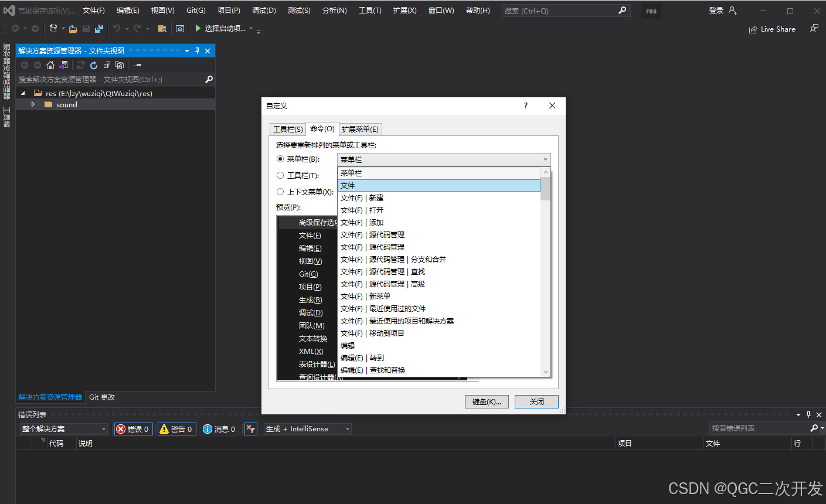Select the 工具栏(T) radio button
The width and height of the screenshot is (826, 504).
280,175
